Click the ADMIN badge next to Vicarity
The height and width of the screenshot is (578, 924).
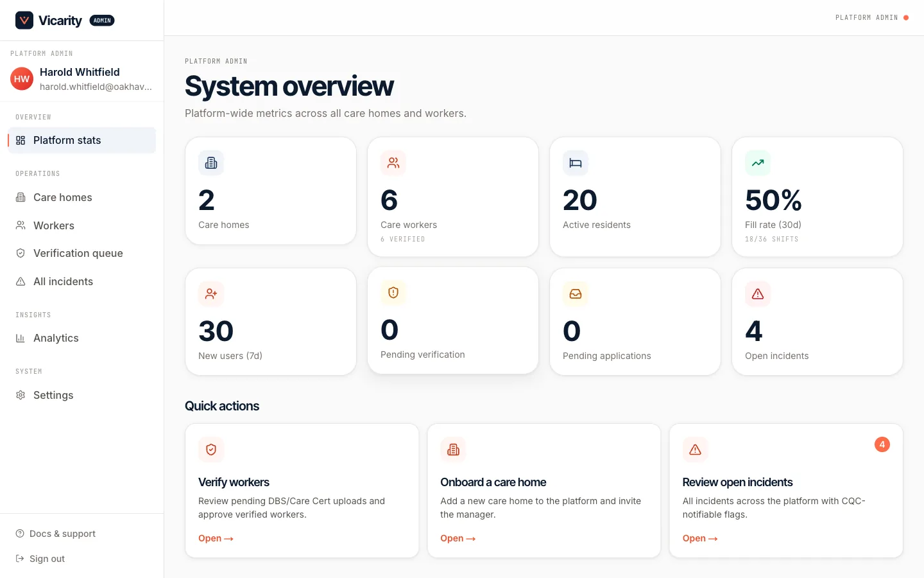point(102,21)
